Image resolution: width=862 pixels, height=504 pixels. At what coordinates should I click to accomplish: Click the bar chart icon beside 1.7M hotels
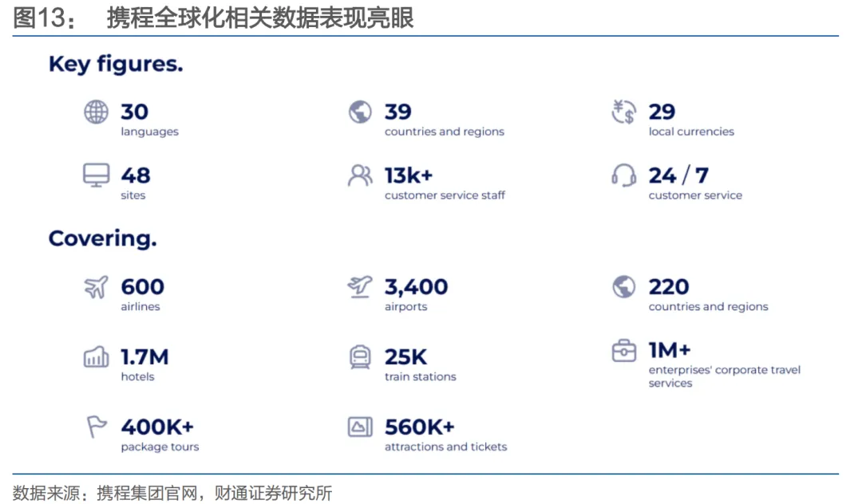click(96, 356)
